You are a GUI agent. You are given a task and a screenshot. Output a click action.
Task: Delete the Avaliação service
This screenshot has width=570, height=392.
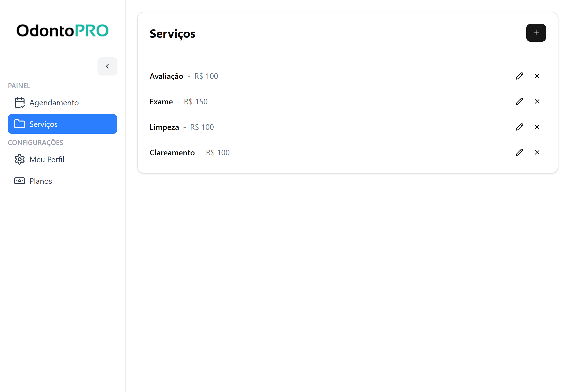[x=537, y=76]
